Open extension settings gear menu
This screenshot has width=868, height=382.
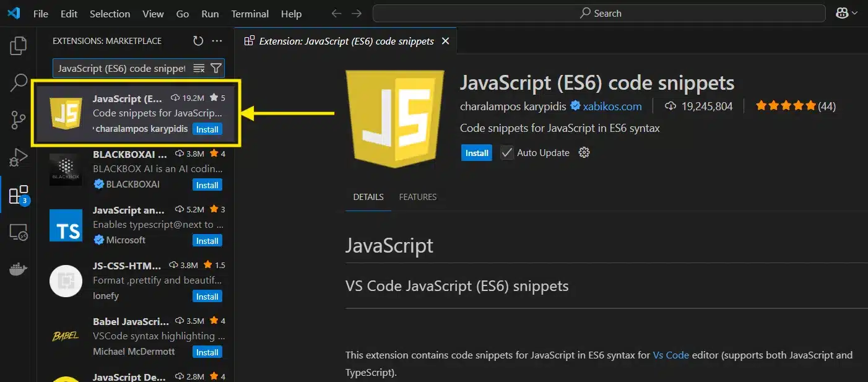click(x=584, y=152)
